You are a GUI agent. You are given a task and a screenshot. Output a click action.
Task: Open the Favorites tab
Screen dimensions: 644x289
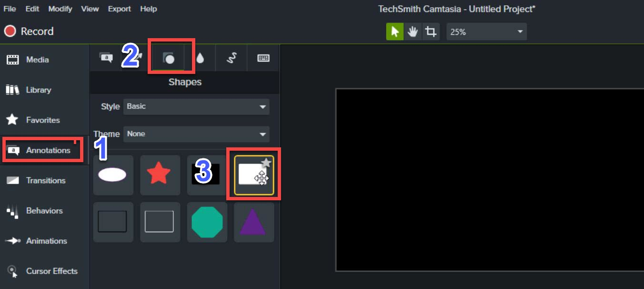coord(45,120)
